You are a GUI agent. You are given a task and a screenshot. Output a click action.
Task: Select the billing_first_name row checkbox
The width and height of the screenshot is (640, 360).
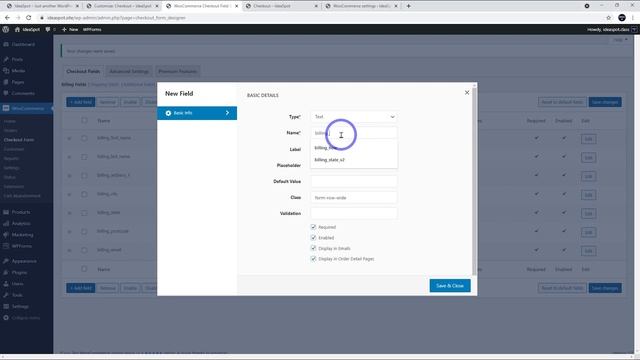tap(84, 138)
